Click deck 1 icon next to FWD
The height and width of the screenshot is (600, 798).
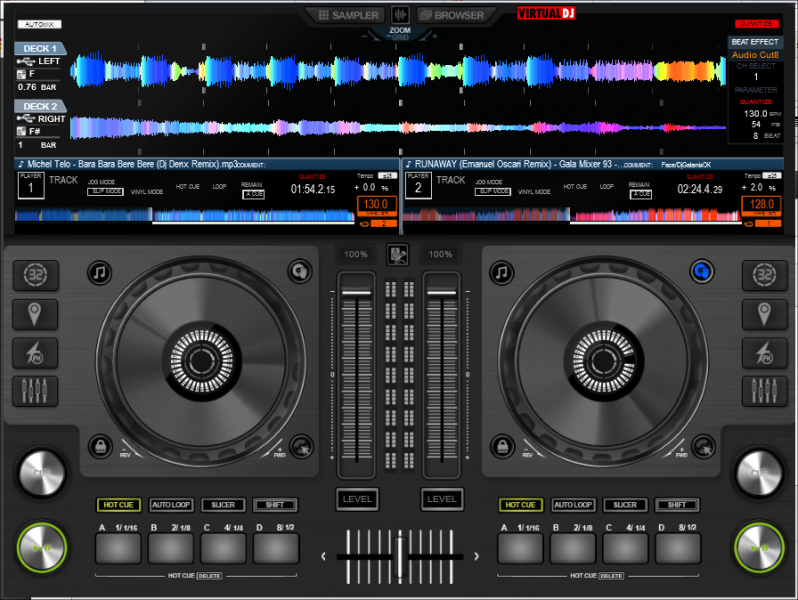point(302,447)
